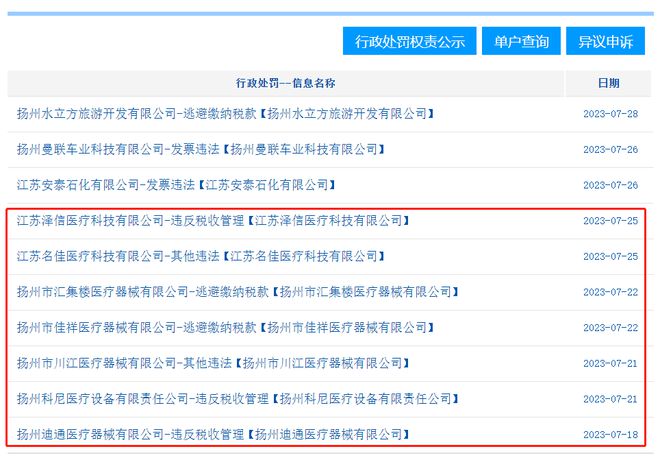
Task: Select the date 2023-07-21 for 扬州科尼医疗
Action: (610, 399)
